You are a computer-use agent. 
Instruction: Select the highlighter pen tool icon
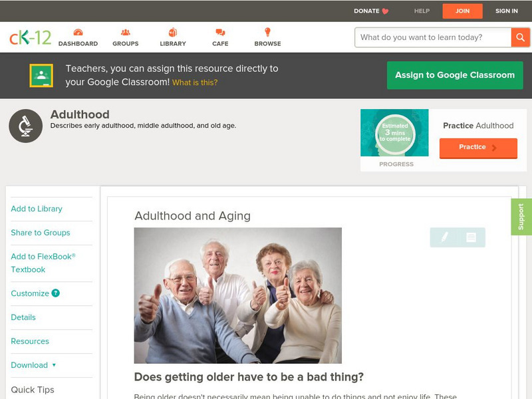point(444,237)
